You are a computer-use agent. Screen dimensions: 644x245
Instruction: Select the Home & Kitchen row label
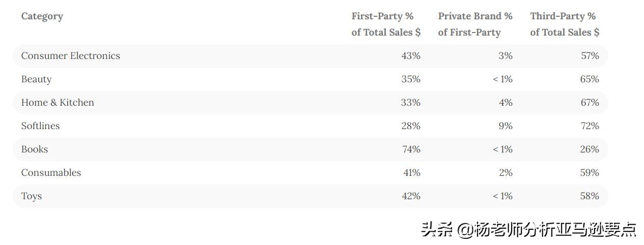tap(58, 103)
